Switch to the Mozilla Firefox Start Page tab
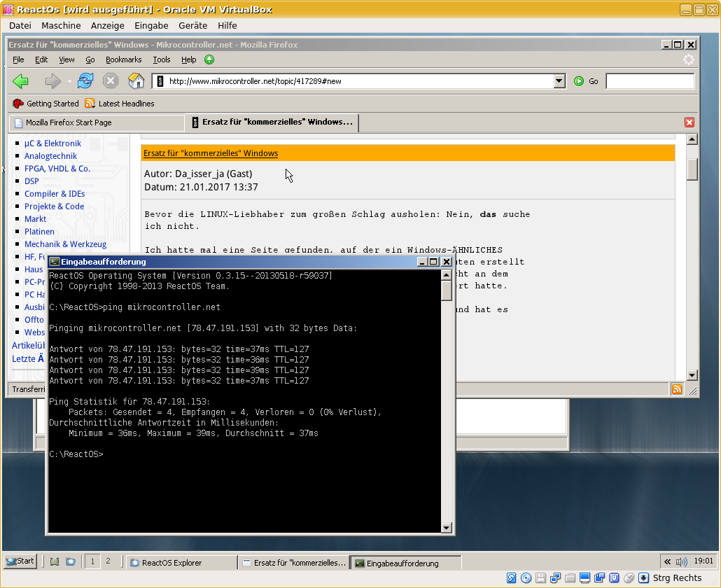The image size is (721, 588). click(x=97, y=122)
